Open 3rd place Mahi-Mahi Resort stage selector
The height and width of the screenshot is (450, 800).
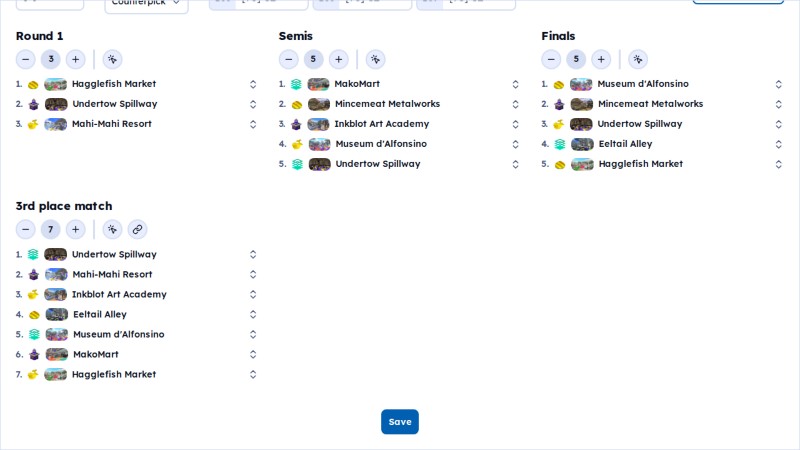(x=253, y=274)
